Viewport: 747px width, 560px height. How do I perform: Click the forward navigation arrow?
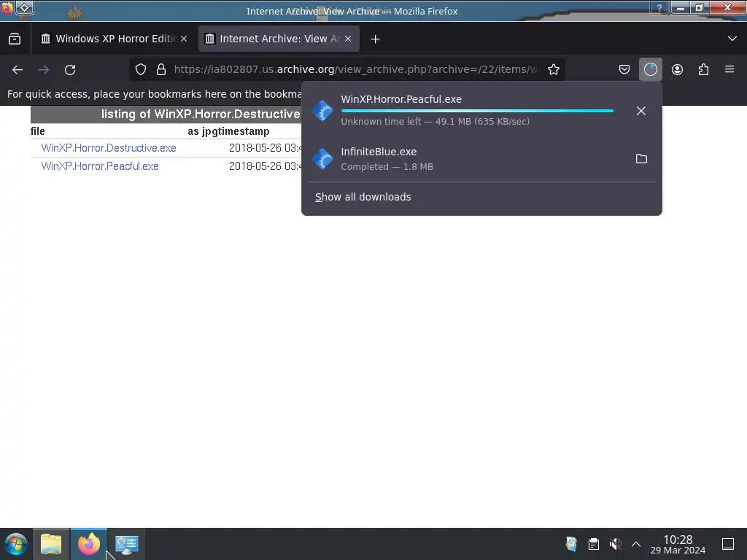[44, 70]
